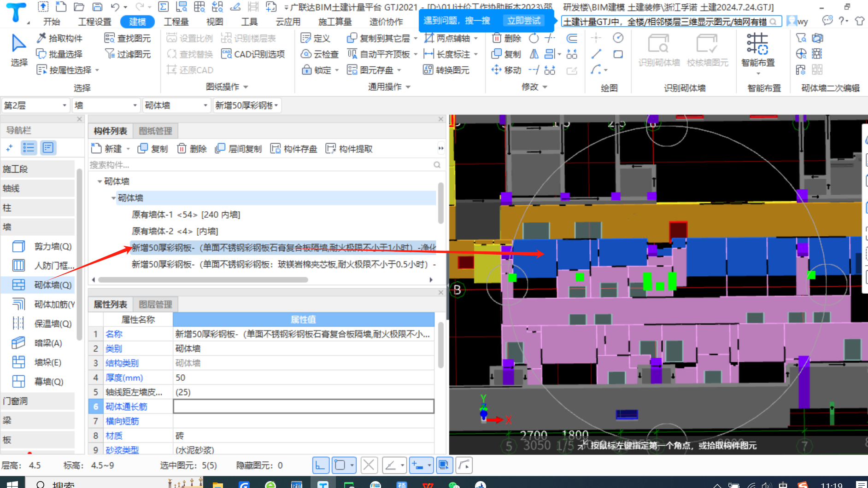
Task: Open 门窗洞 navigation section
Action: pyautogui.click(x=38, y=401)
